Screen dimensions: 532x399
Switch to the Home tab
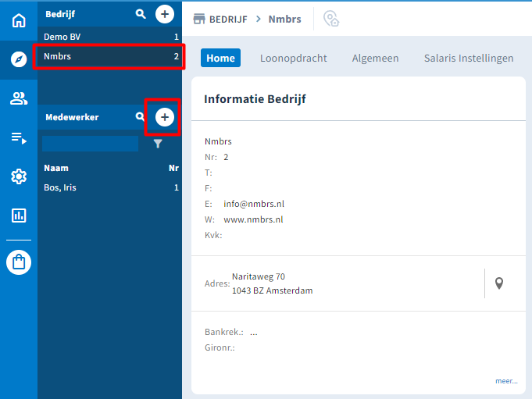[220, 58]
